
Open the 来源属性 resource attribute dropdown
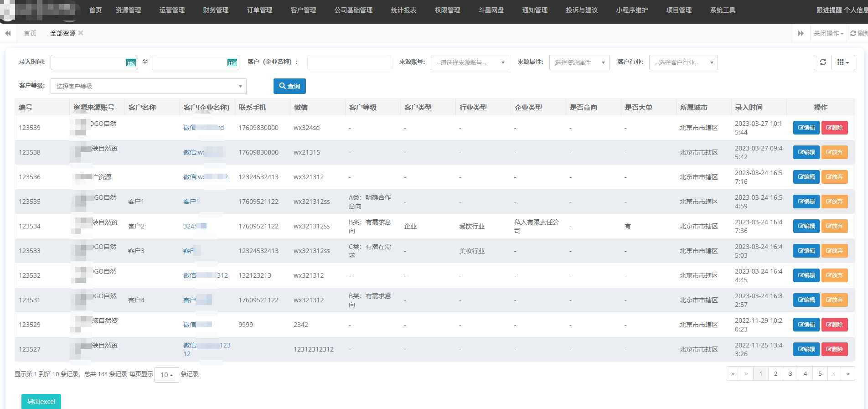click(x=579, y=62)
